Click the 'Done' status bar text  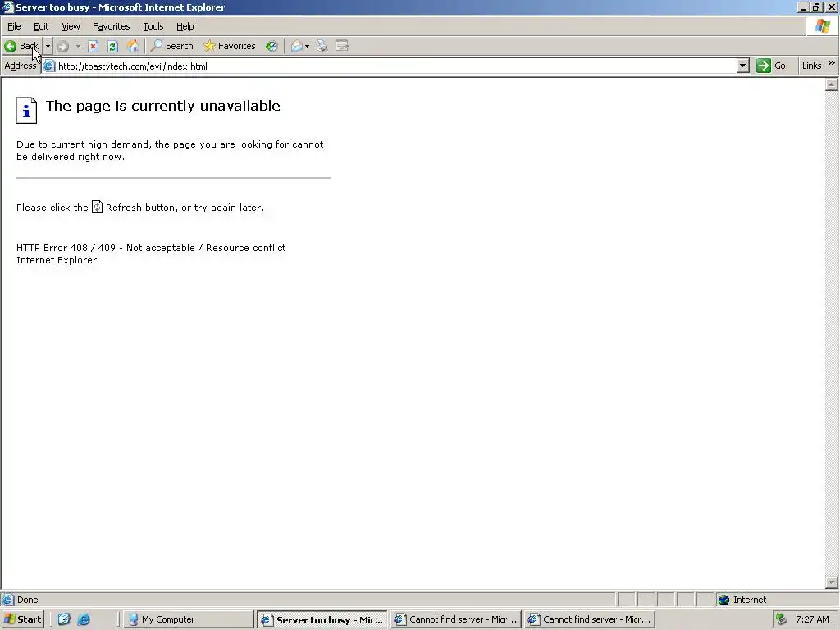click(27, 600)
